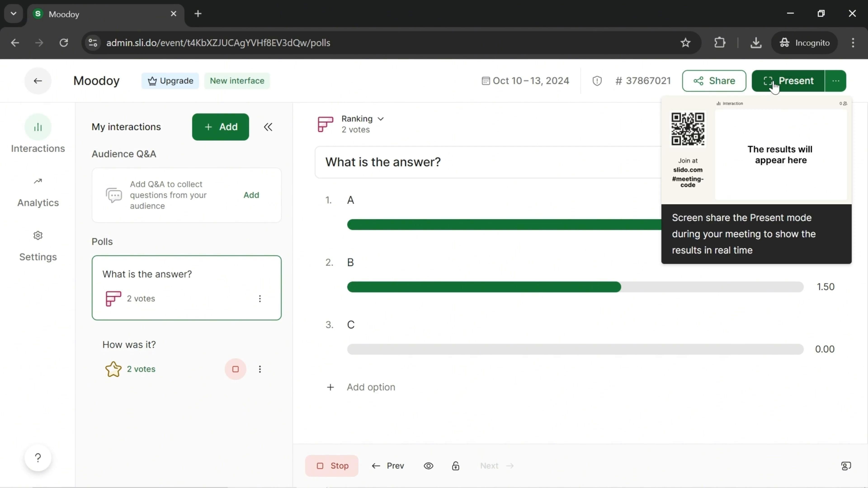
Task: Click the privacy shield icon beside event code
Action: click(x=597, y=81)
